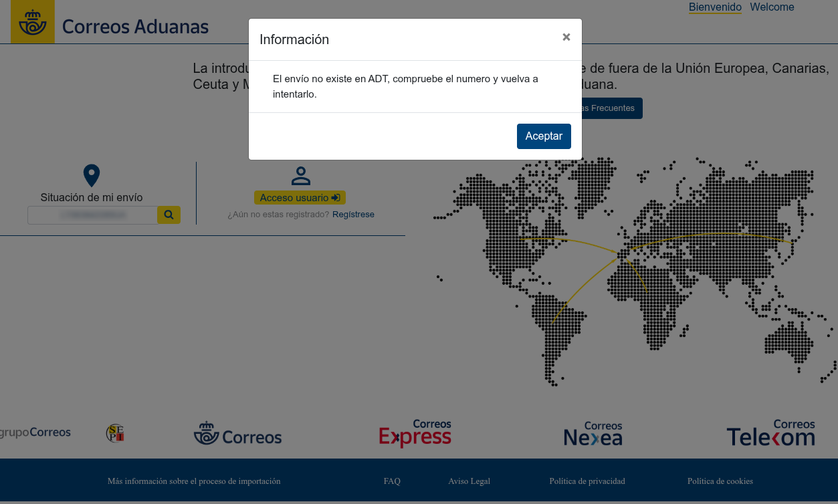838x504 pixels.
Task: Click the 'Situación de mi envío' label
Action: tap(92, 197)
